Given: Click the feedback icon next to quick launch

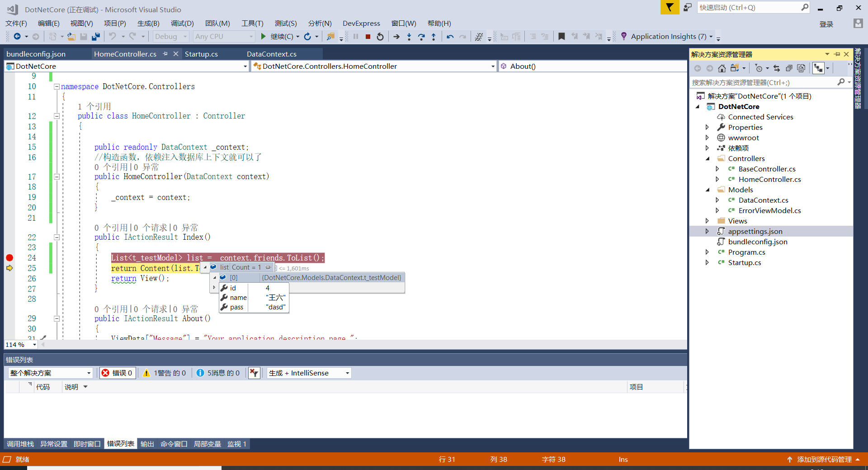Looking at the screenshot, I should (x=688, y=7).
